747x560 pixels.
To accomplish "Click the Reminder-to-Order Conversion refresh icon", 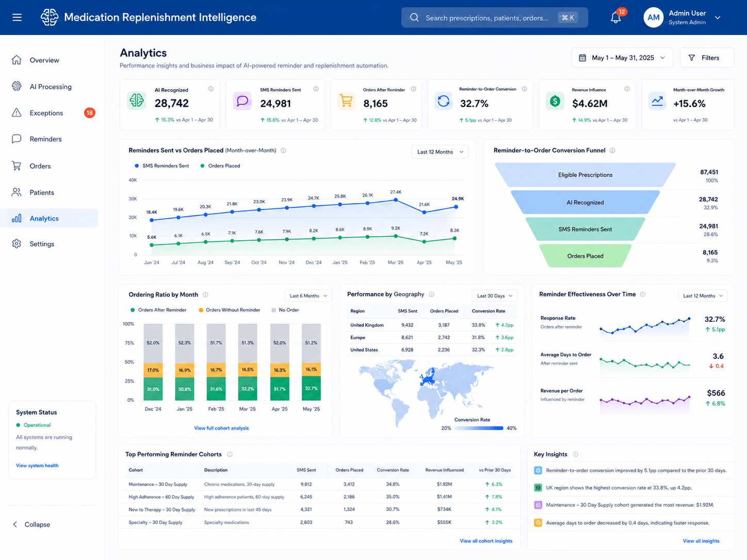I will point(444,101).
